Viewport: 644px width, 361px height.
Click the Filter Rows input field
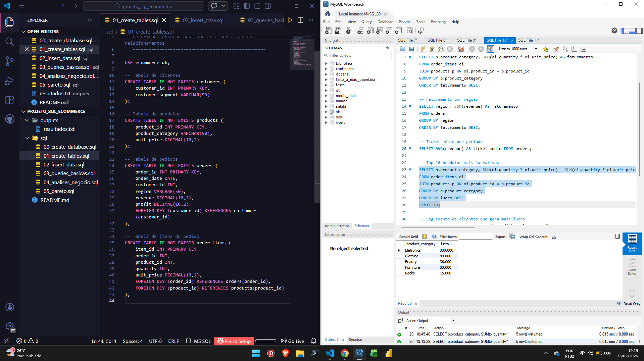[474, 236]
